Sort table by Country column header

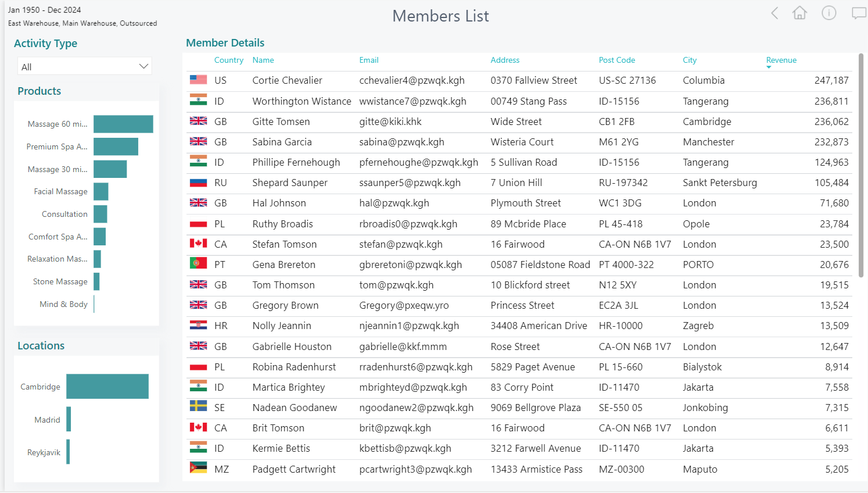[x=228, y=60]
